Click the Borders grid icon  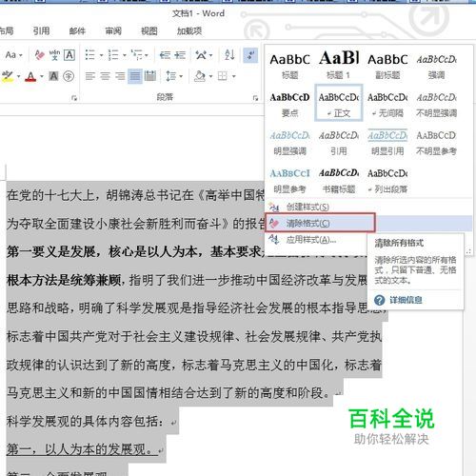point(223,76)
